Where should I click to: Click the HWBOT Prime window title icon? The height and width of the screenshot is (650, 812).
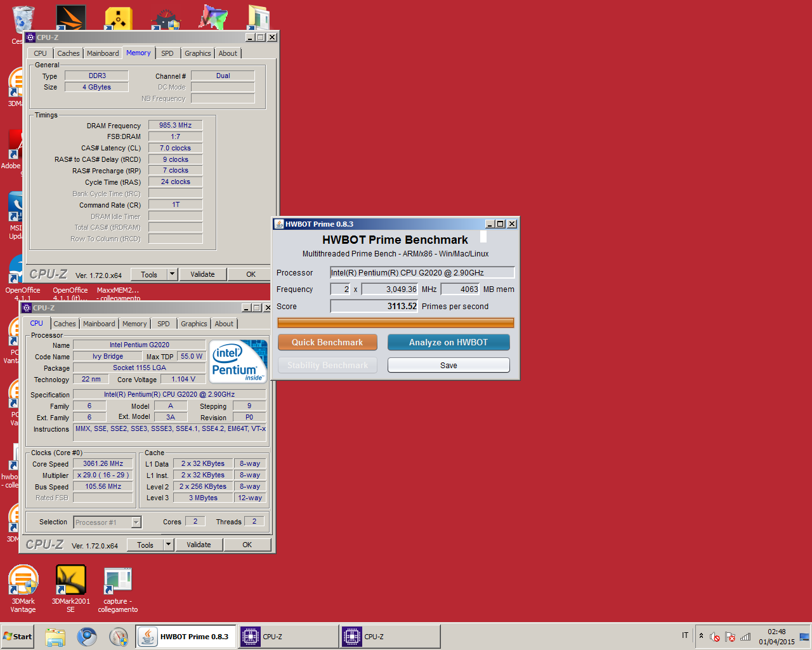(x=279, y=223)
